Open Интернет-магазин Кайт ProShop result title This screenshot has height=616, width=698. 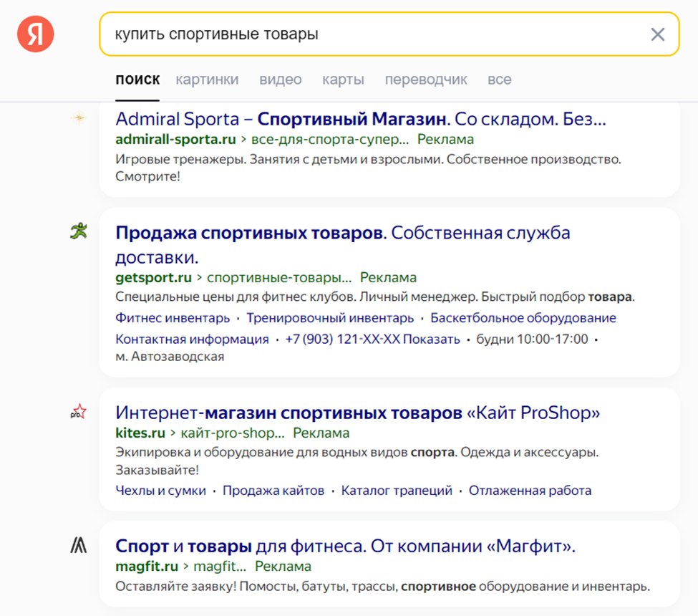(357, 413)
